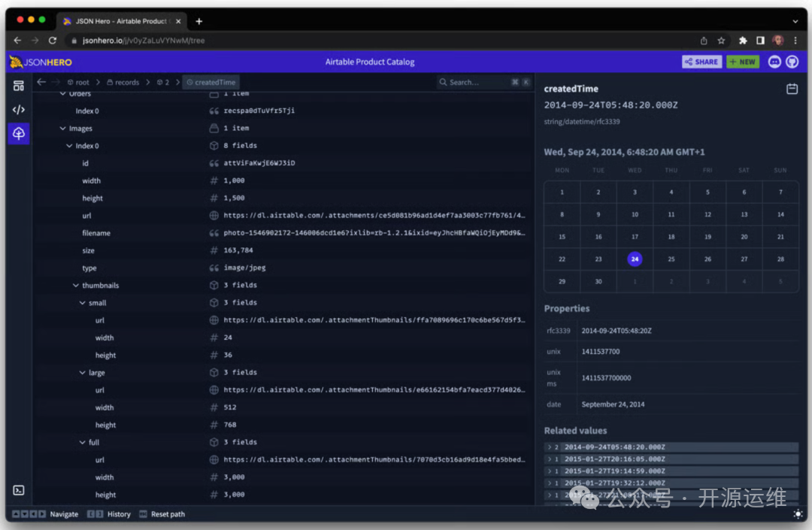Screen dimensions: 812x530
Task: Collapse the thumbnails tree node
Action: click(76, 286)
